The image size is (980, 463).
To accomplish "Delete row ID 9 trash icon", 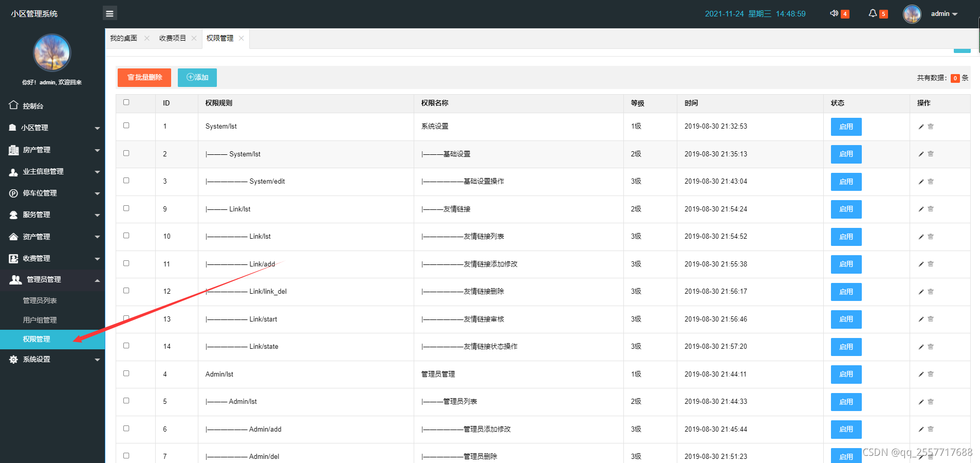I will 931,209.
